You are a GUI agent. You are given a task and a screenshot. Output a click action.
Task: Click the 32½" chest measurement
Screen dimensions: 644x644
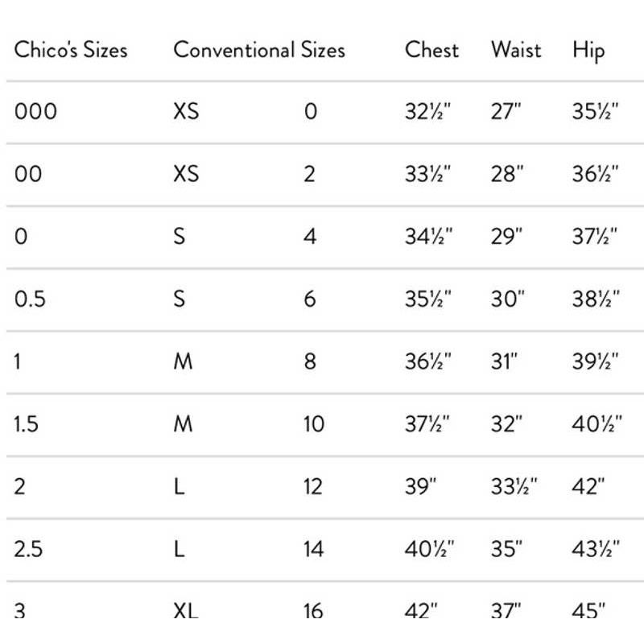[x=427, y=112]
